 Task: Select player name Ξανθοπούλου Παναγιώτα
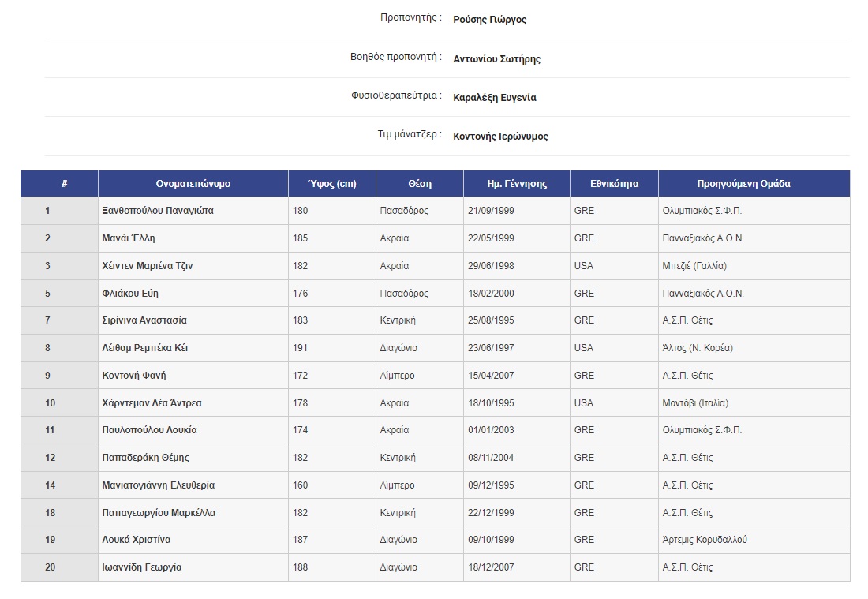point(158,211)
